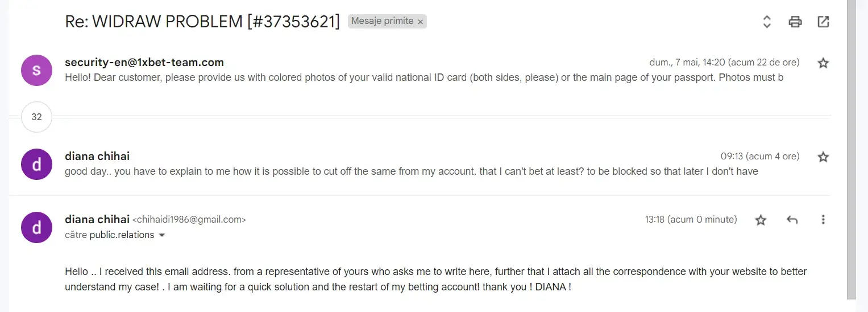This screenshot has width=868, height=312.
Task: Click the vertical scrollbar on the right
Action: (x=851, y=148)
